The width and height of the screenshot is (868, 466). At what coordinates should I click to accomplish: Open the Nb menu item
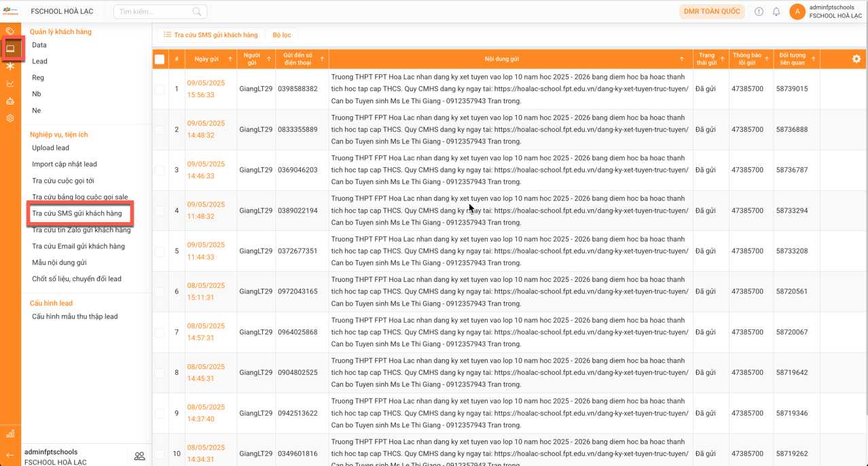[x=37, y=94]
